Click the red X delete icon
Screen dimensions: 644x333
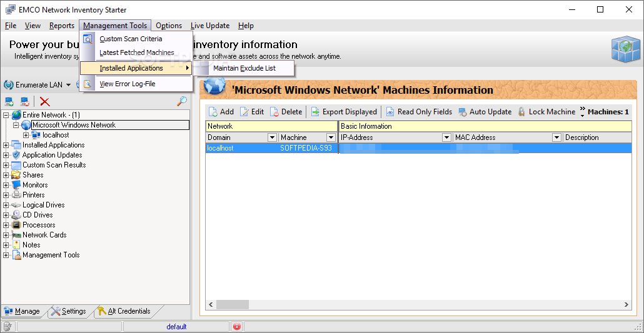[x=45, y=101]
